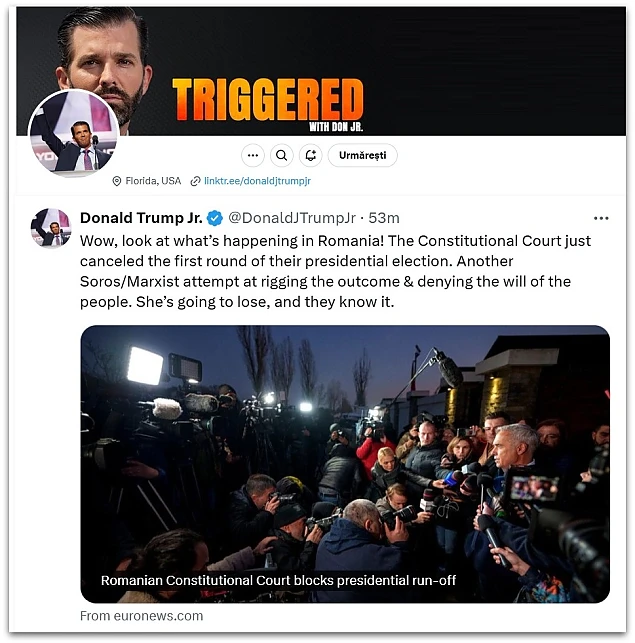Click the Donald Trump Jr. display name
Viewport: 635px width, 643px height.
(x=141, y=218)
